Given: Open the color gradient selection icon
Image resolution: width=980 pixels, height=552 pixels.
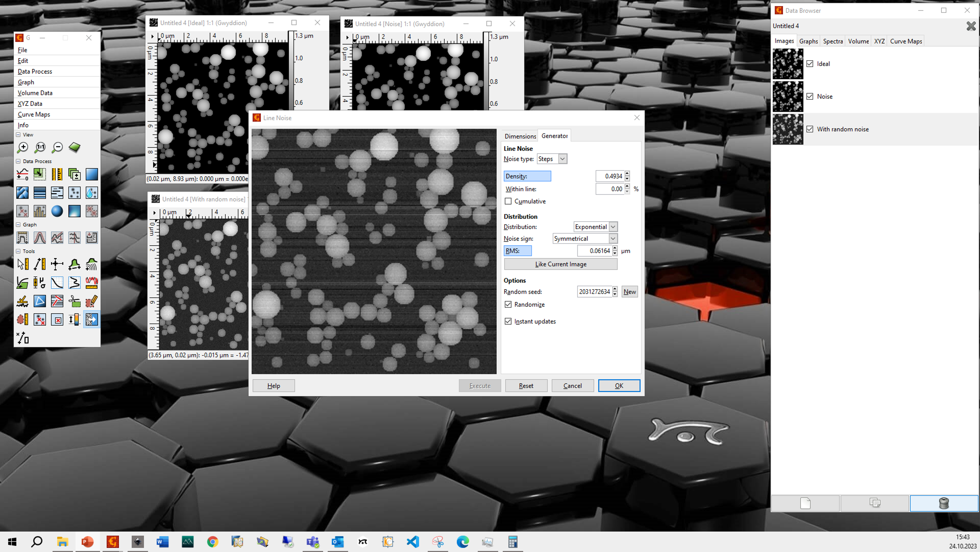Looking at the screenshot, I should coord(92,174).
